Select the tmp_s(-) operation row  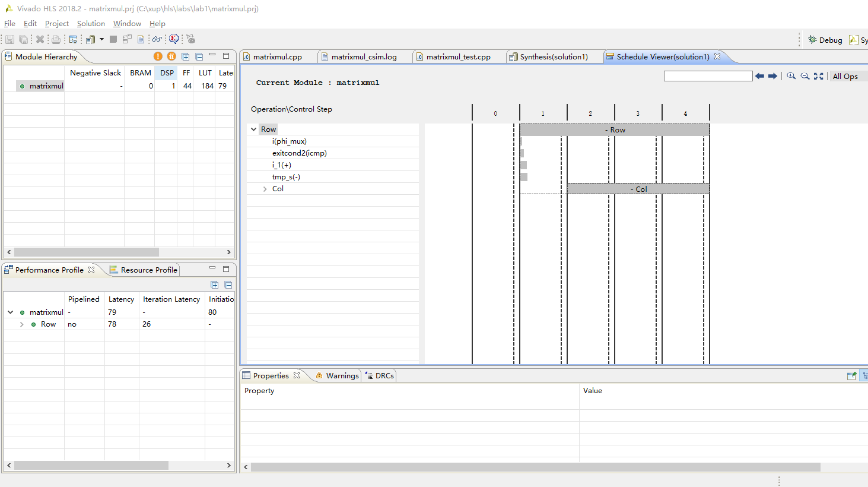pos(333,177)
